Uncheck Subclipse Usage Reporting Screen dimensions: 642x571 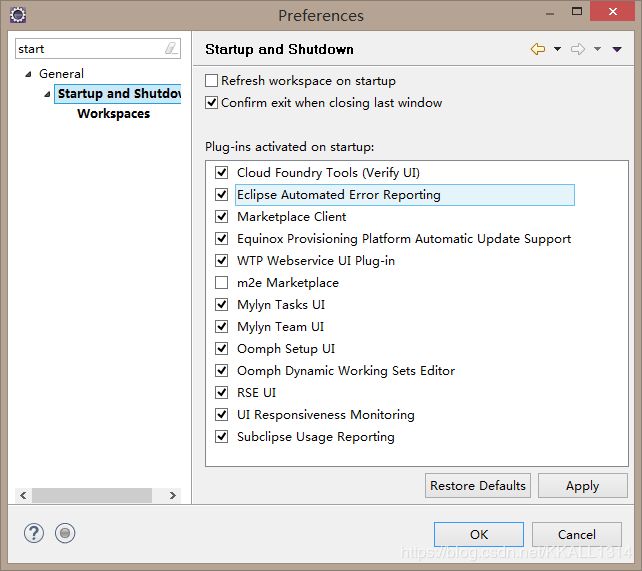point(222,437)
